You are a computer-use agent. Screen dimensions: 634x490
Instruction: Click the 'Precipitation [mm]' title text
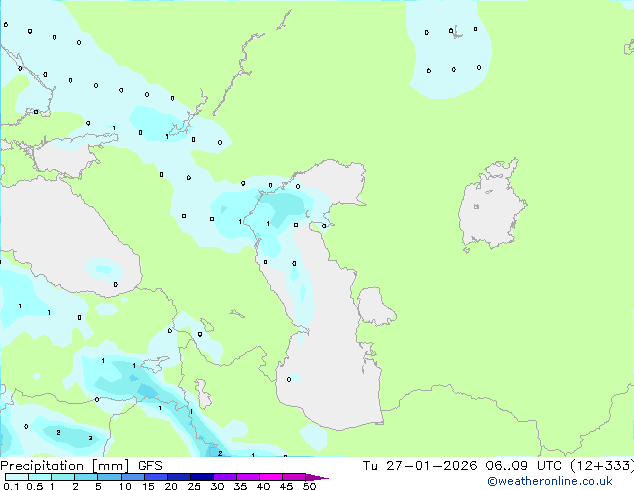tap(65, 466)
